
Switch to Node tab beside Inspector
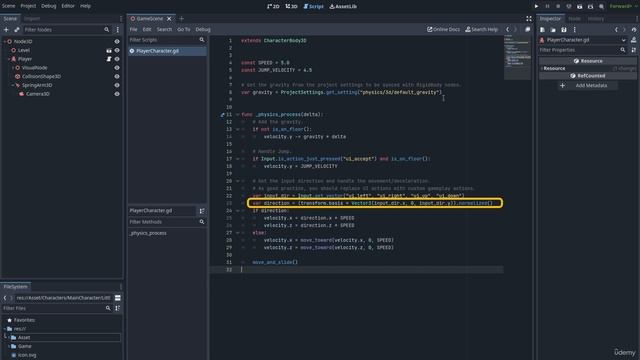click(574, 19)
